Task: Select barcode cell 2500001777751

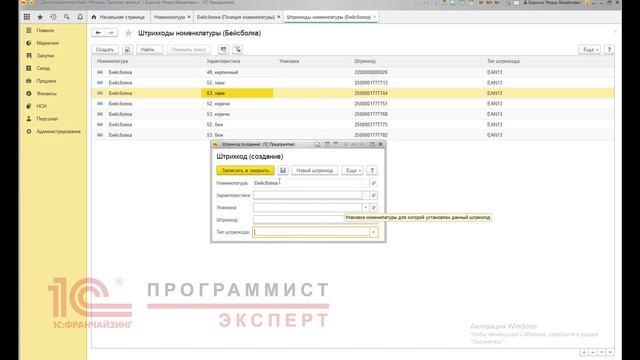Action: [416, 104]
